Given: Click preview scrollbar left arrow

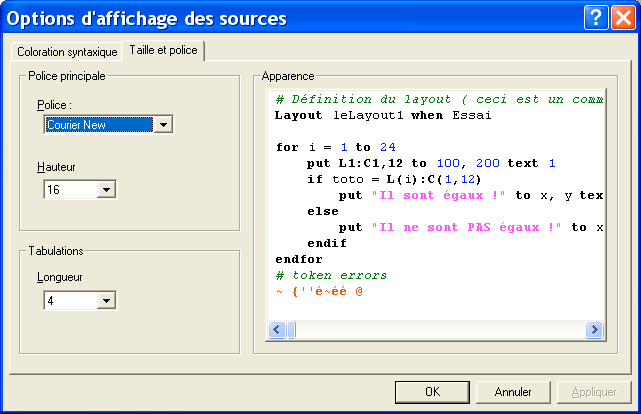Looking at the screenshot, I should pyautogui.click(x=278, y=330).
